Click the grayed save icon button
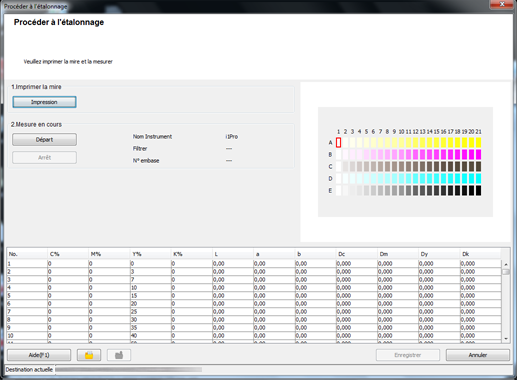 pos(119,355)
